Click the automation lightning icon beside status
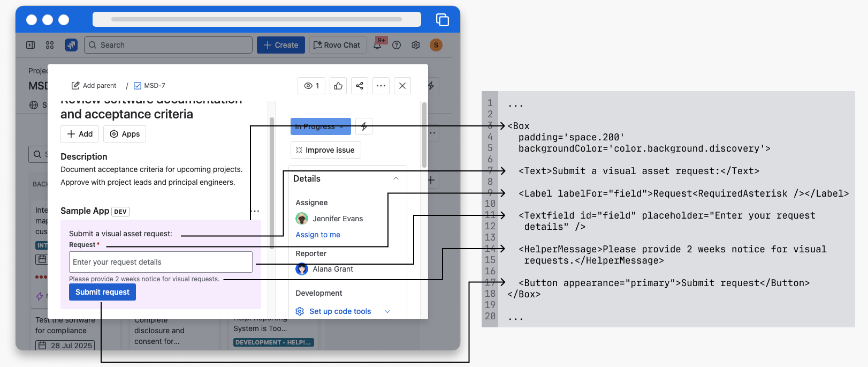 click(x=364, y=126)
